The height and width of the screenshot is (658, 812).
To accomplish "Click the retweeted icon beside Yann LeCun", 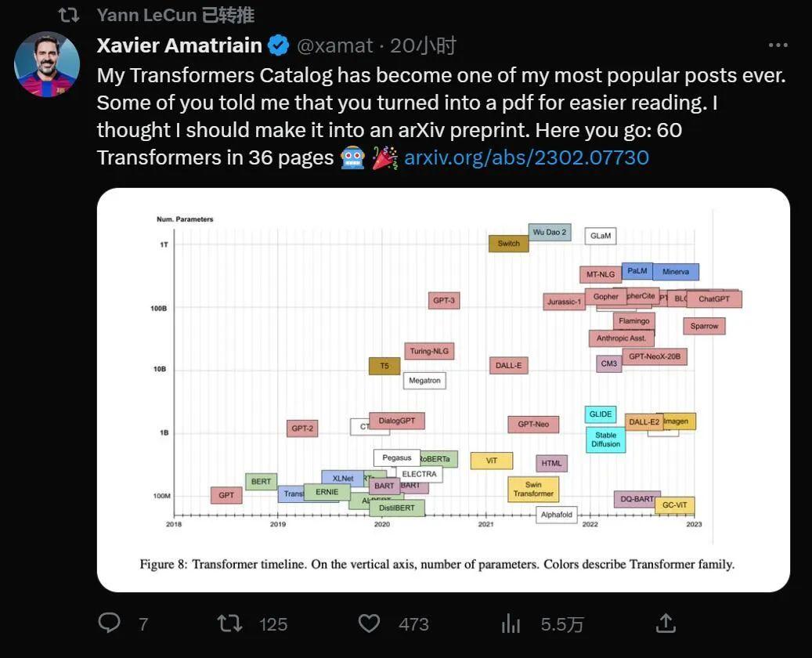I will pyautogui.click(x=69, y=14).
